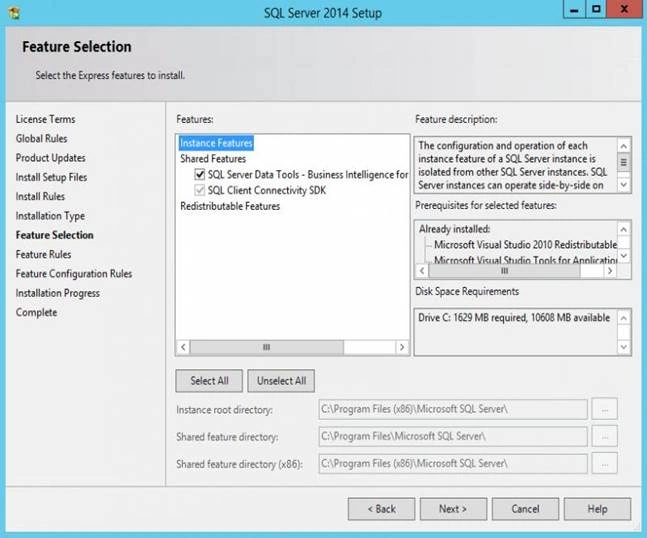Click left arrow of Features list scrollbar
This screenshot has height=538, width=647.
pyautogui.click(x=183, y=347)
